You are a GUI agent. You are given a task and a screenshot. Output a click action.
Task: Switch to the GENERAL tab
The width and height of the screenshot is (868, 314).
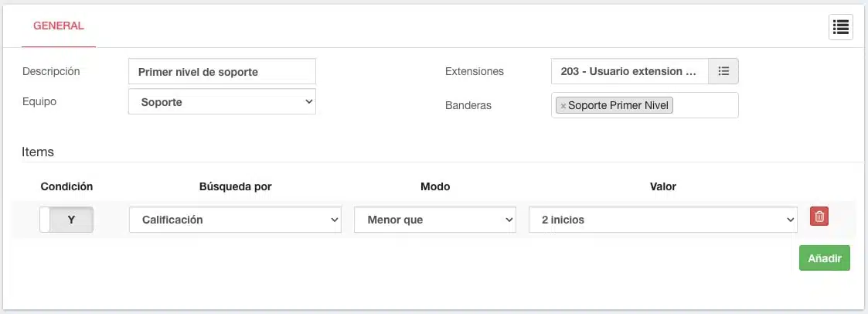click(x=59, y=26)
